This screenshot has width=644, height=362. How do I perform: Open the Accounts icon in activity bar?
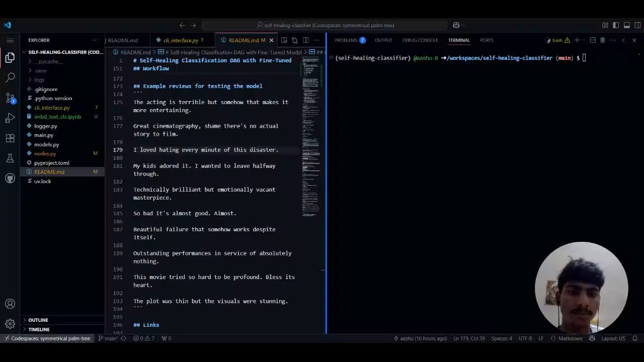[x=10, y=304]
